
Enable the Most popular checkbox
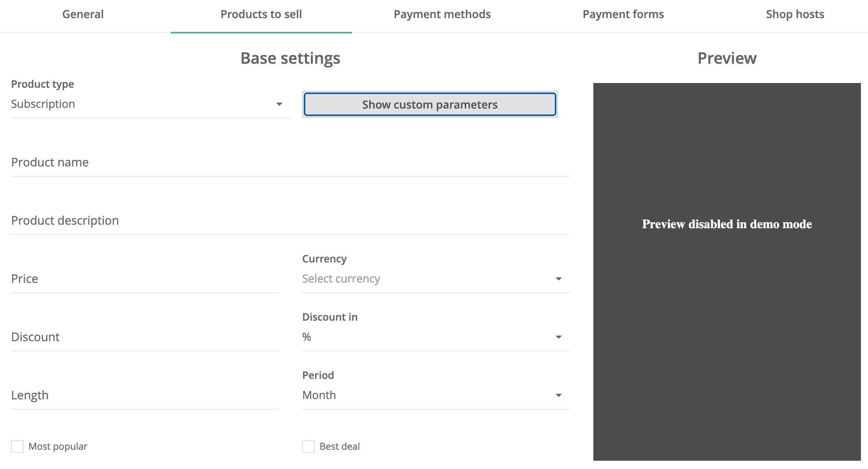click(17, 447)
